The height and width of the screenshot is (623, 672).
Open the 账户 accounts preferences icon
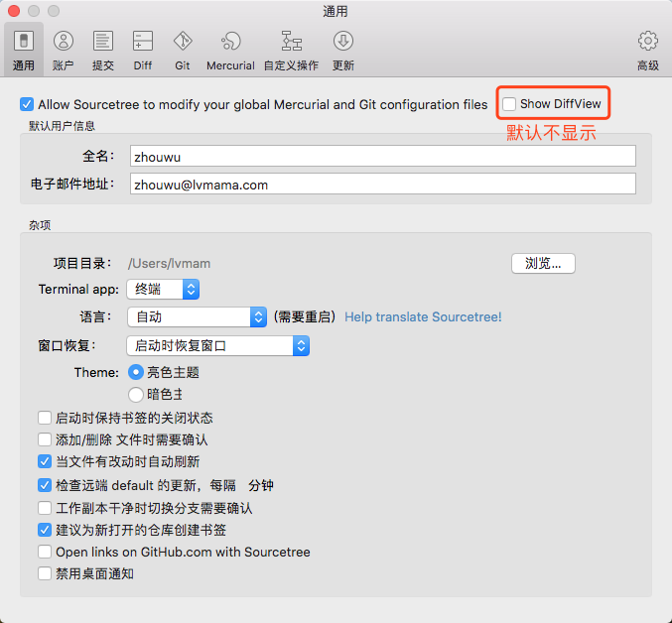63,49
